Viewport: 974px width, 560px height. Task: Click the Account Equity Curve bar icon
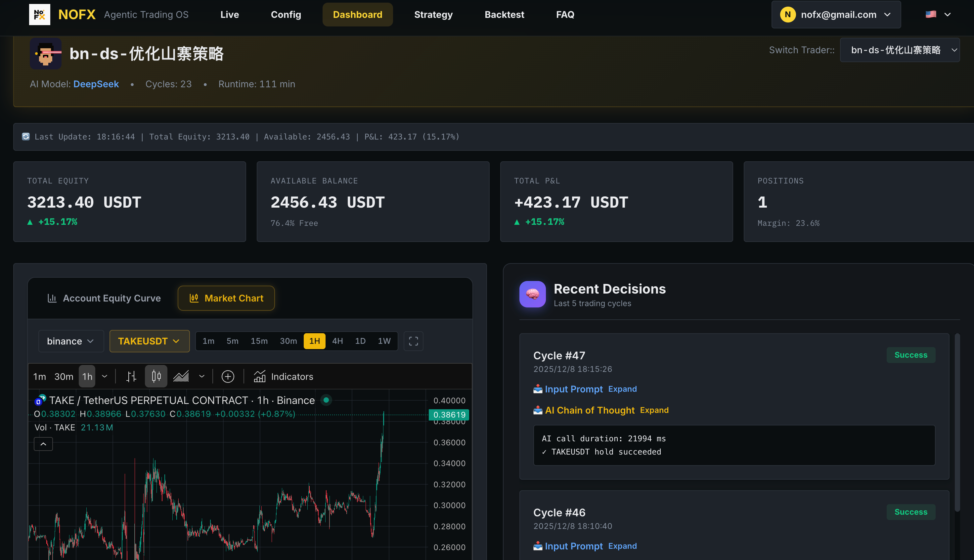tap(52, 298)
